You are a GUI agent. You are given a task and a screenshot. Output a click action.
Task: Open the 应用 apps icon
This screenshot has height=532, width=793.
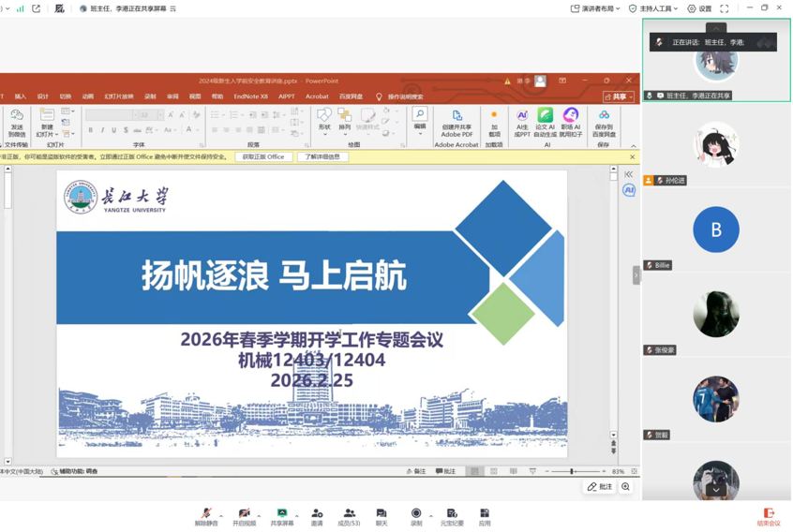(x=485, y=514)
